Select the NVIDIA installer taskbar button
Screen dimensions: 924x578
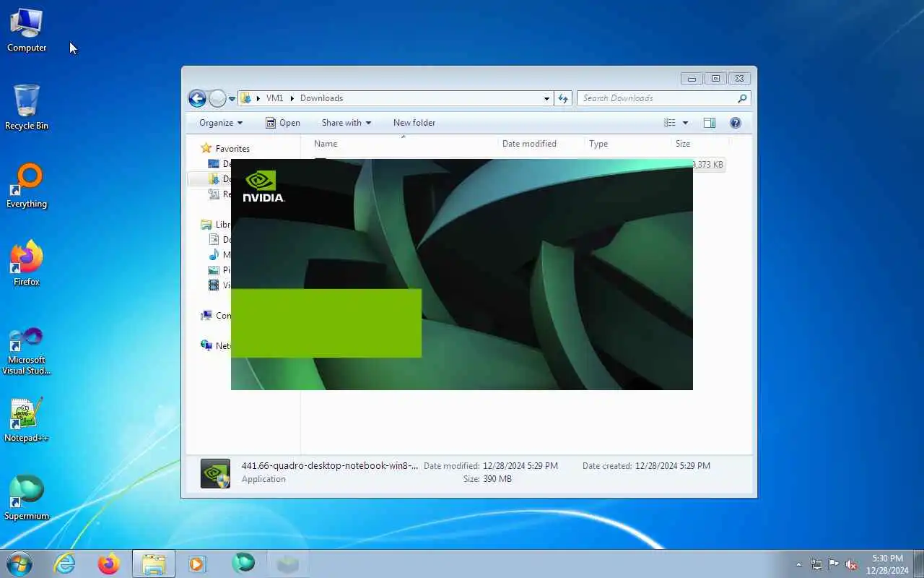coord(287,564)
